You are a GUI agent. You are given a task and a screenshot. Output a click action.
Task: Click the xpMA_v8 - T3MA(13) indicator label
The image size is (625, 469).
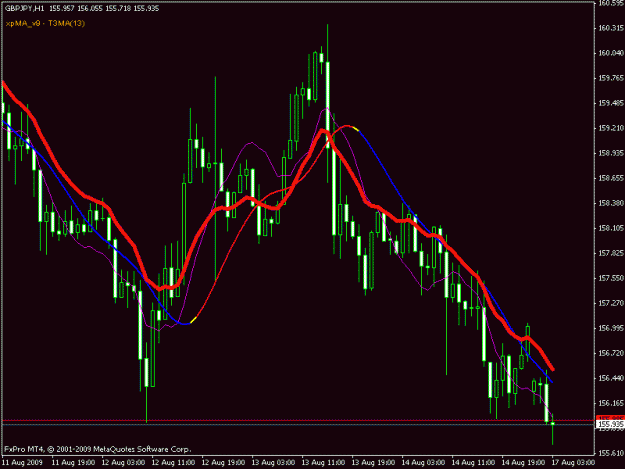tap(45, 23)
